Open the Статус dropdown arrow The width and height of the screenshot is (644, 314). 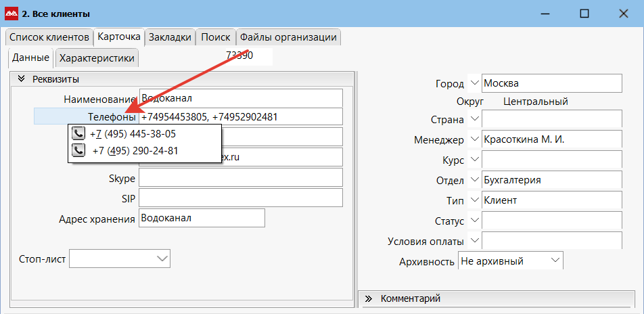click(474, 221)
